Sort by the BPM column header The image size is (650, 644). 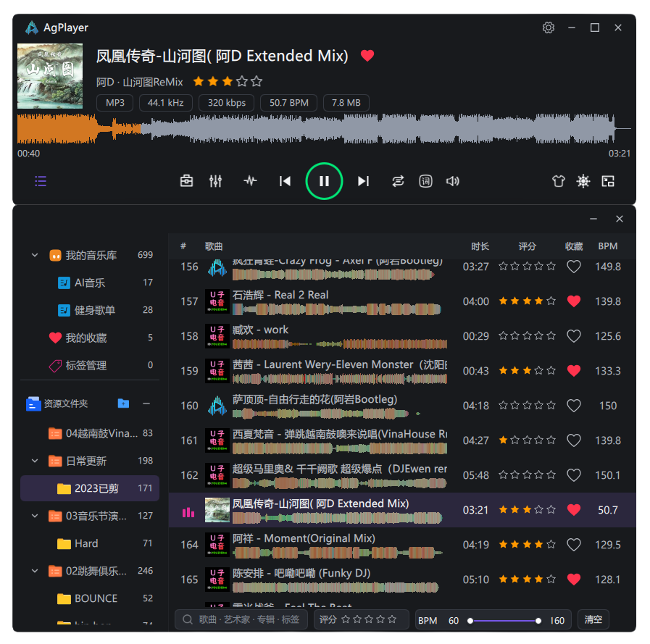(x=608, y=246)
